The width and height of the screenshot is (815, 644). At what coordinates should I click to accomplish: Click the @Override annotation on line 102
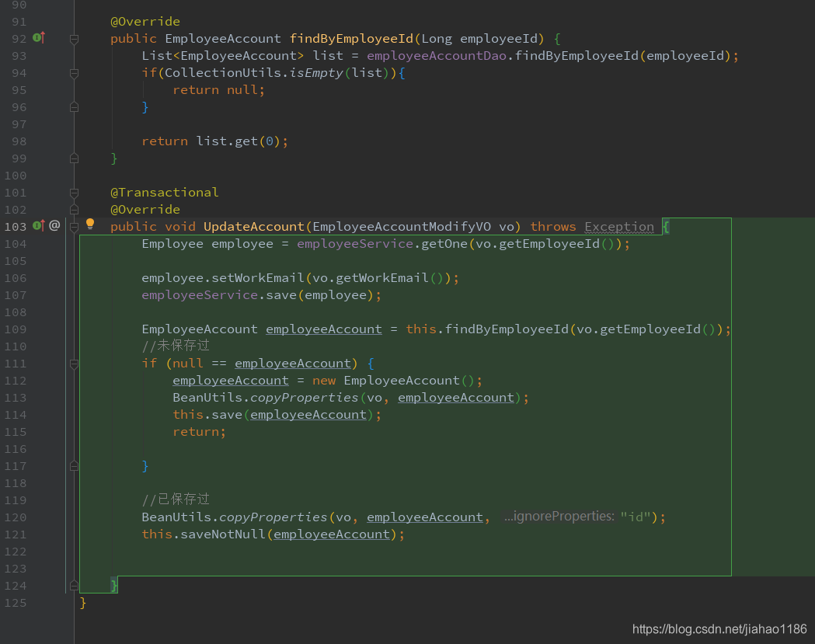[x=145, y=210]
